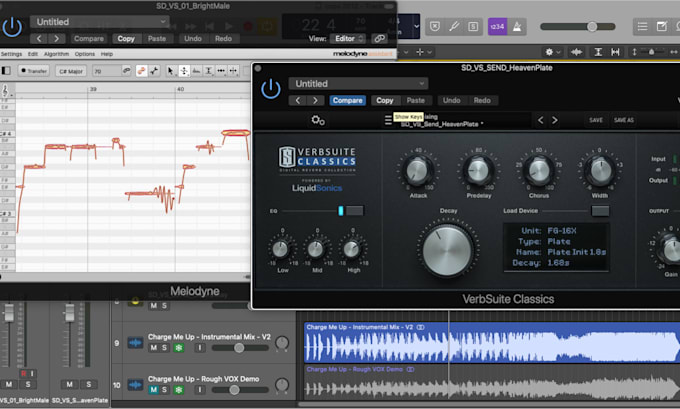This screenshot has width=680, height=409.
Task: Click Copy in the Melodyne plugin header
Action: pos(126,39)
